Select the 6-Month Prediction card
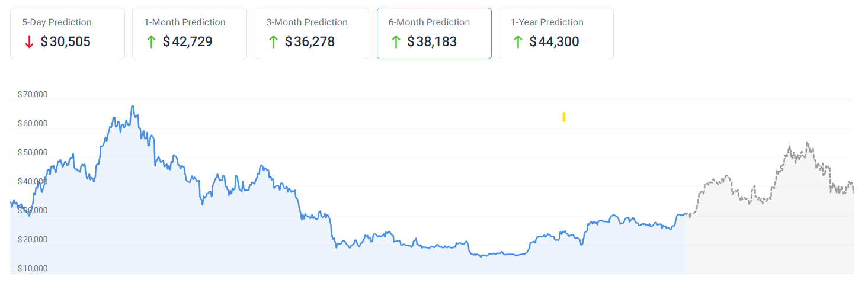This screenshot has width=868, height=283. (x=434, y=33)
